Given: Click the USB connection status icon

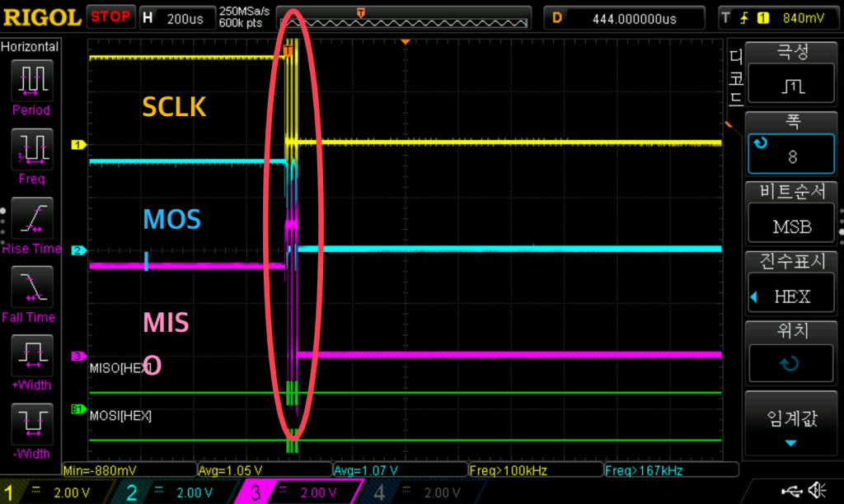Looking at the screenshot, I should point(792,491).
